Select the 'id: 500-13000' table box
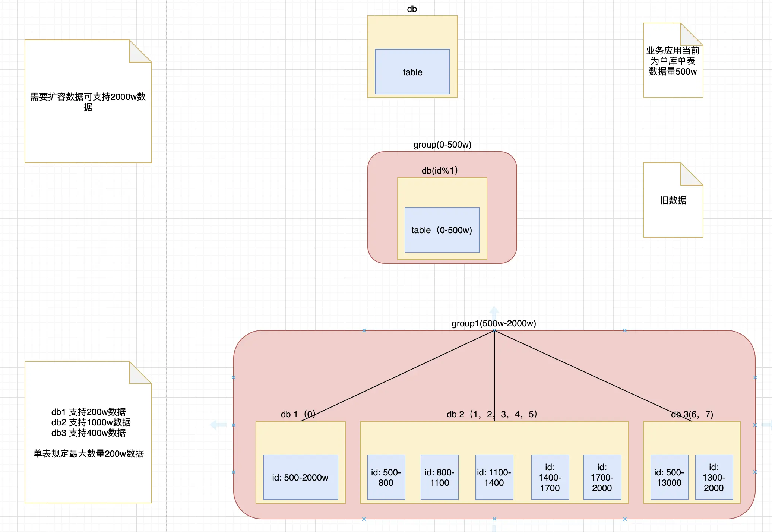The height and width of the screenshot is (532, 772). tap(669, 477)
